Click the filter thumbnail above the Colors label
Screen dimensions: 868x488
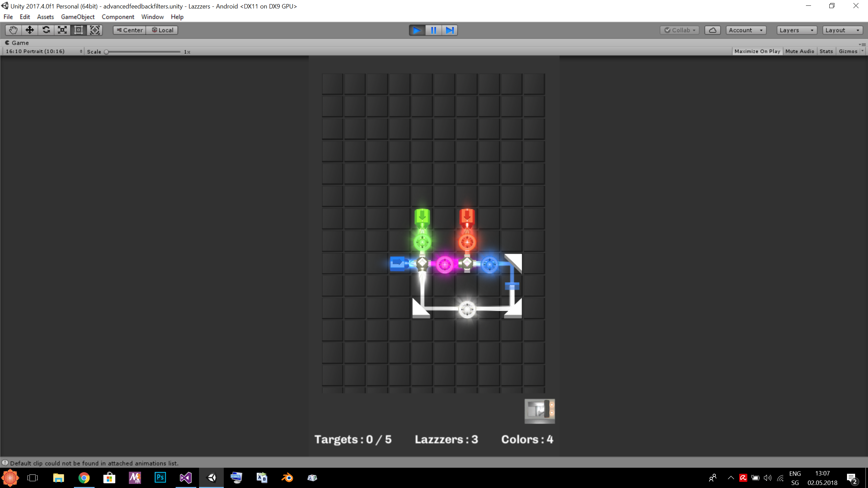pos(539,411)
